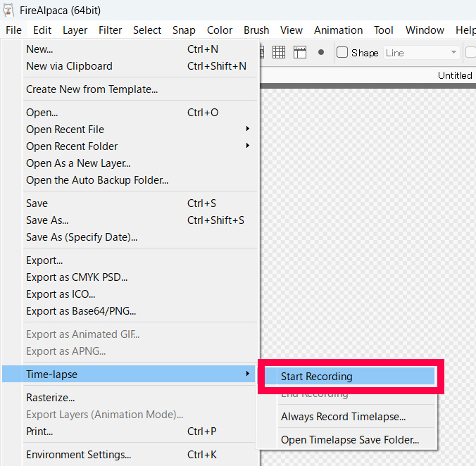Viewport: 476px width, 466px height.
Task: Click the FireAlpaca app logo icon
Action: [x=9, y=9]
